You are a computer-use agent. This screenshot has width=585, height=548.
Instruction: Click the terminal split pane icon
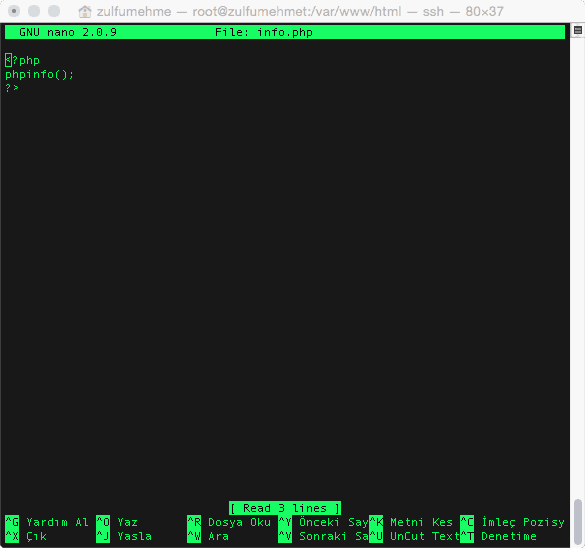coord(578,31)
